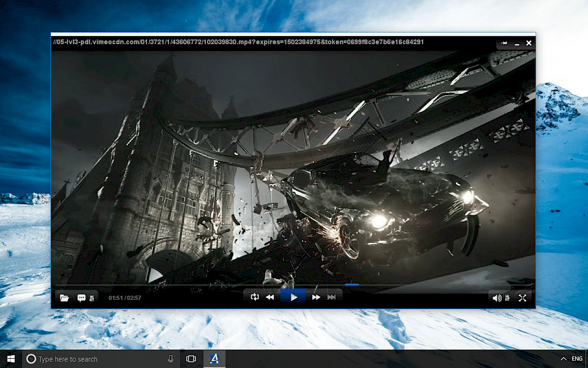Viewport: 588px width, 368px height.
Task: Open audio equalizer beside speaker icon
Action: coord(508,298)
